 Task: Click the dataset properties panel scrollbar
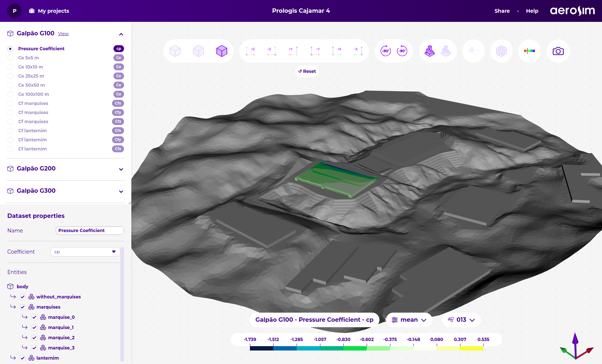122,304
